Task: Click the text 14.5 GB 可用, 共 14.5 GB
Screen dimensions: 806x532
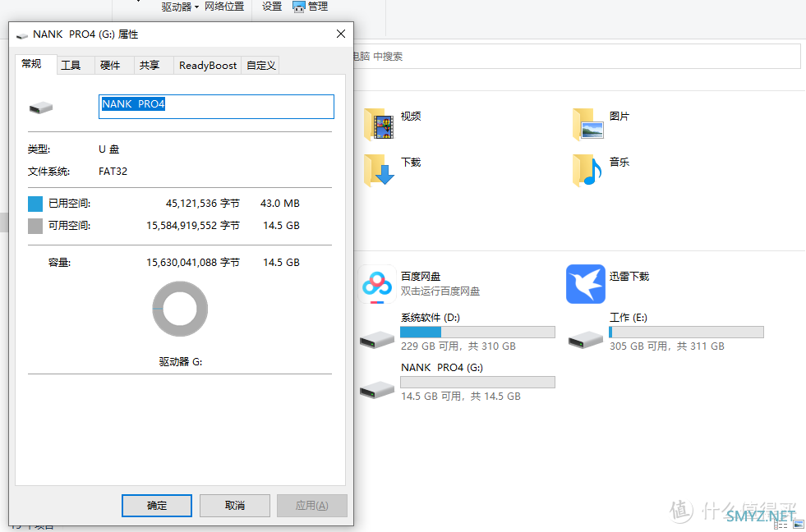Action: click(x=461, y=397)
